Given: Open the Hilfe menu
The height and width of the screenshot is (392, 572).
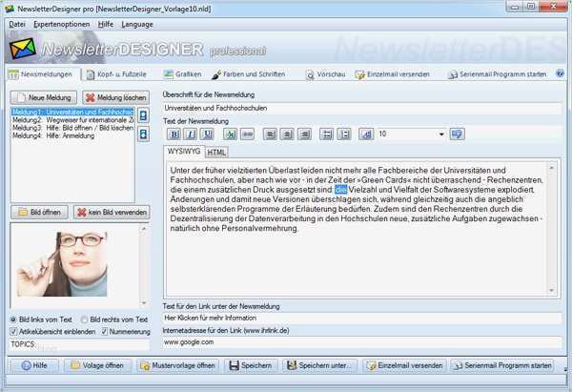Looking at the screenshot, I should 106,24.
